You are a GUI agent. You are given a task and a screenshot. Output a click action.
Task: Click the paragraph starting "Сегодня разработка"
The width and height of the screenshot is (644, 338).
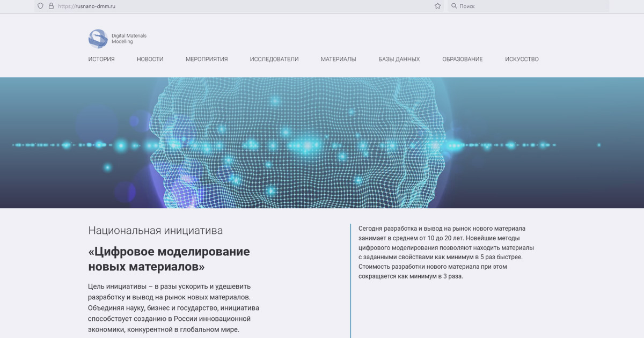445,252
